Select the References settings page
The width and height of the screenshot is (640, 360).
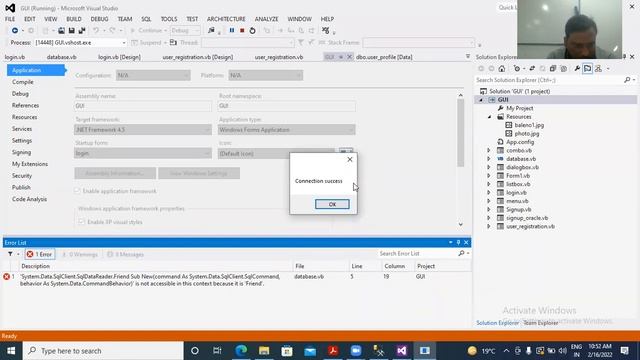25,105
